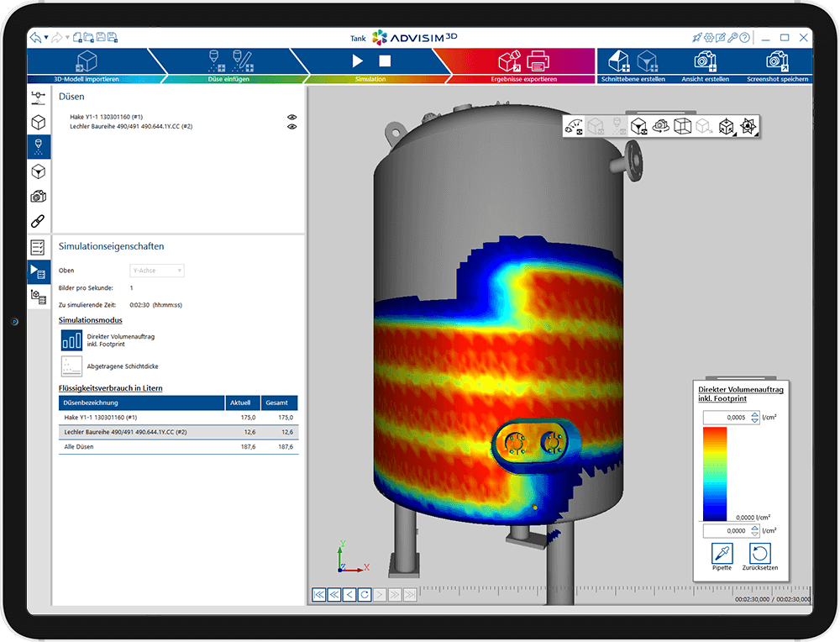This screenshot has height=642, width=840.
Task: Open an existing project folder
Action: [89, 38]
